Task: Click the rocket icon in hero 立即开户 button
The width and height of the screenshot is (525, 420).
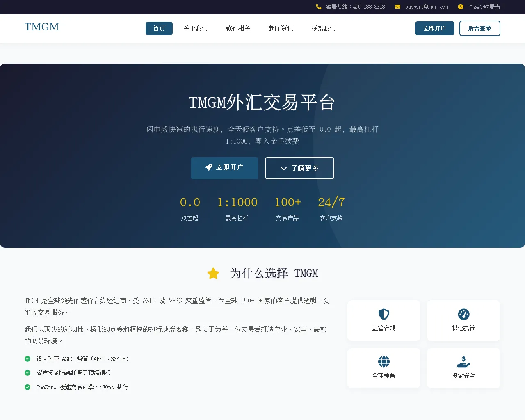Action: 209,167
